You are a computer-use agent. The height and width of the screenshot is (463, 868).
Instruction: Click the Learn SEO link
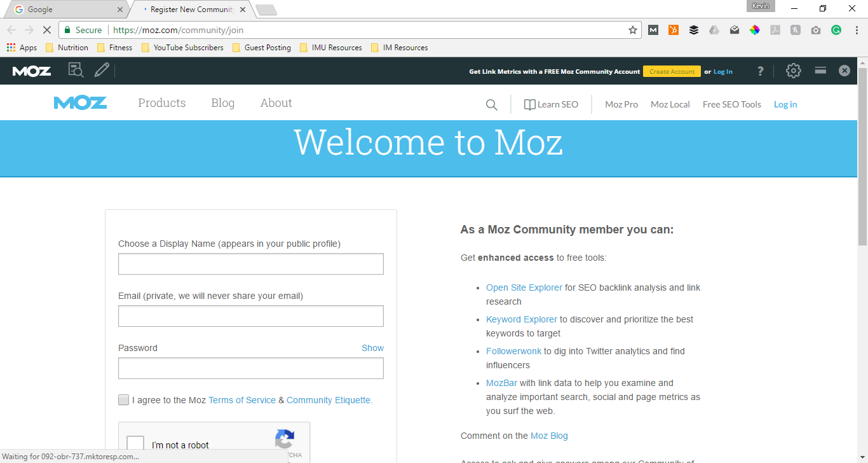[x=551, y=104]
